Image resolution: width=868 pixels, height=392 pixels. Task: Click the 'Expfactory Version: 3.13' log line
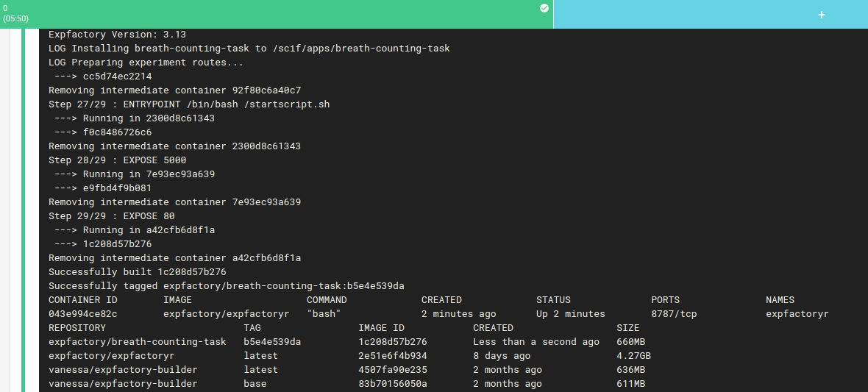pos(118,35)
